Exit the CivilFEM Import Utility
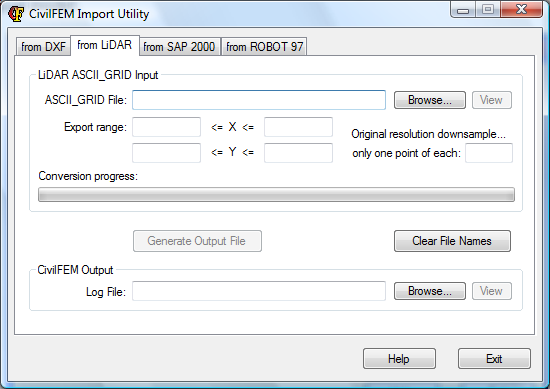The image size is (550, 389). coord(494,358)
